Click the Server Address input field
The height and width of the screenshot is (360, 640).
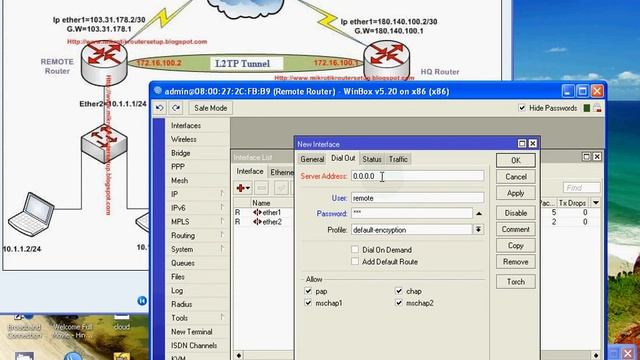pyautogui.click(x=418, y=176)
